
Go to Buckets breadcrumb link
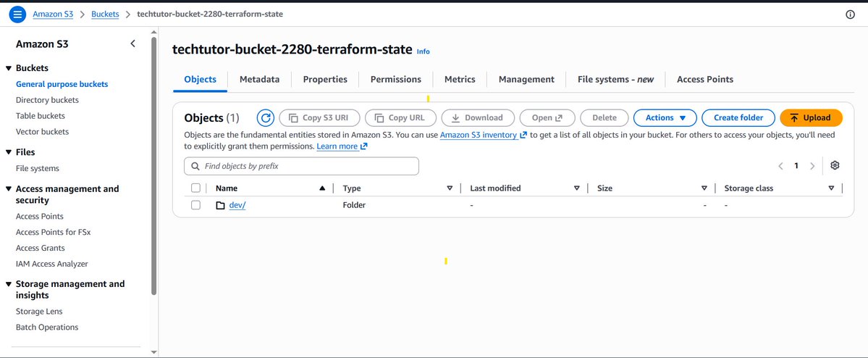[105, 14]
